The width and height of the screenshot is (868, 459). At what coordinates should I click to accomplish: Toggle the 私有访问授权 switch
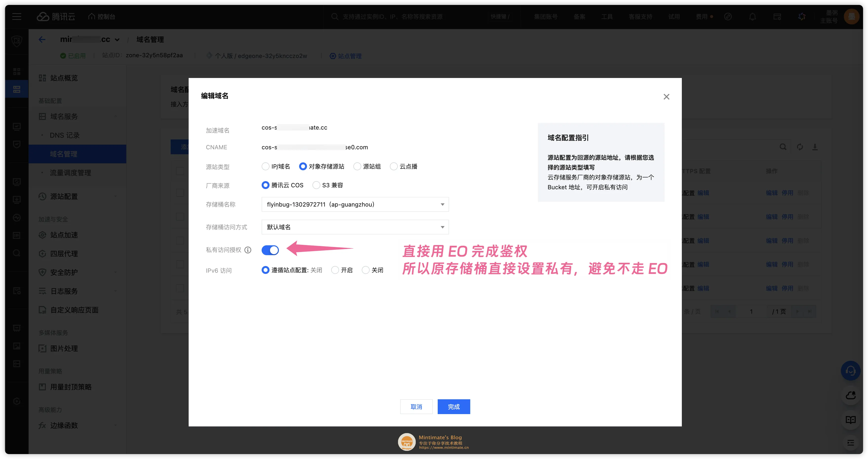pos(270,250)
